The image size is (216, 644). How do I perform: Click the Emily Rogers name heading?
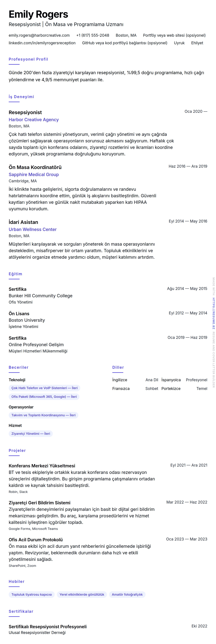[38, 15]
